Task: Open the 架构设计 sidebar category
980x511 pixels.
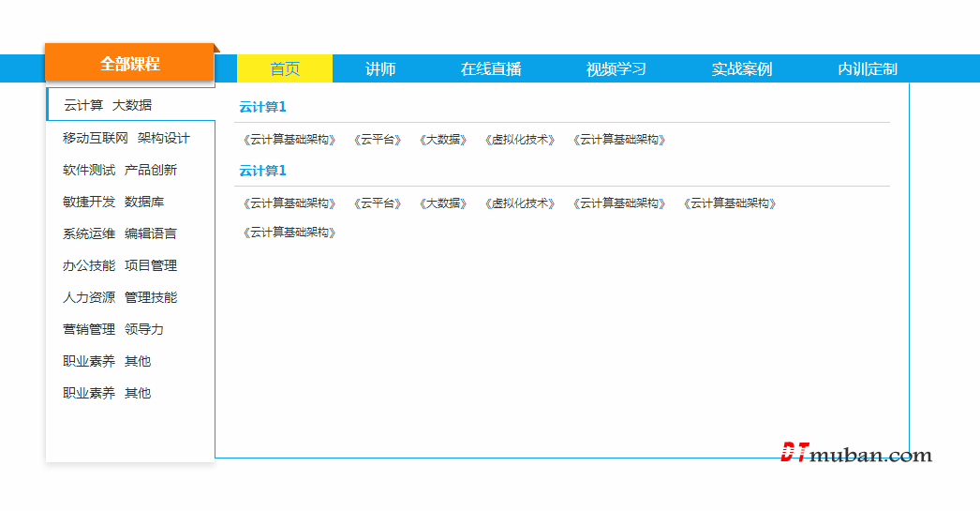Action: (x=164, y=138)
